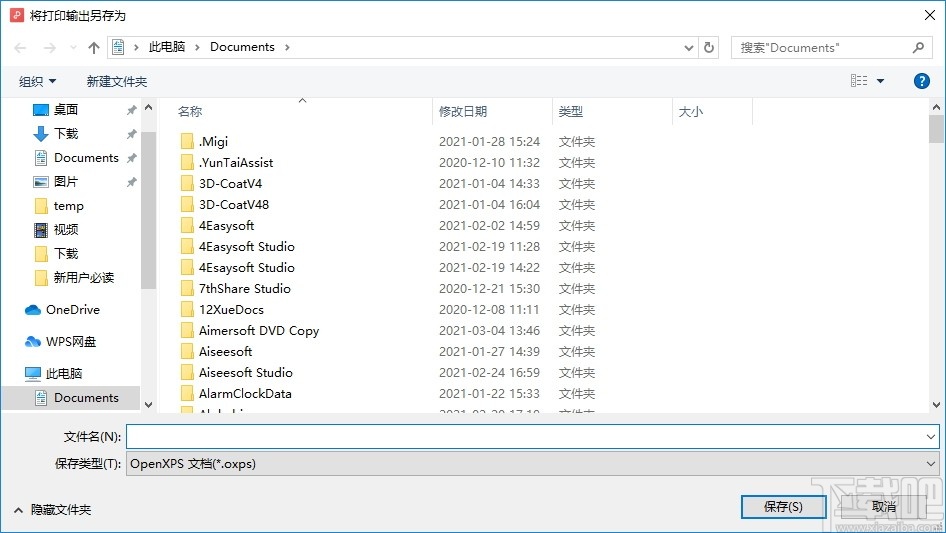Image resolution: width=946 pixels, height=533 pixels.
Task: Open file name history dropdown arrow
Action: pyautogui.click(x=931, y=436)
